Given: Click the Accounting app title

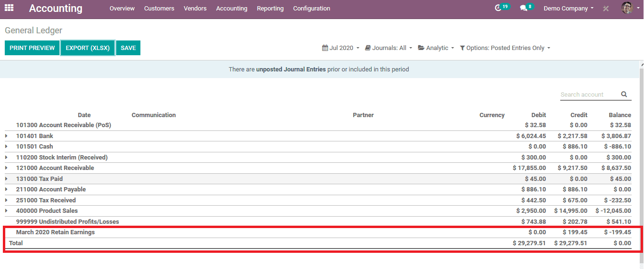Looking at the screenshot, I should [56, 9].
